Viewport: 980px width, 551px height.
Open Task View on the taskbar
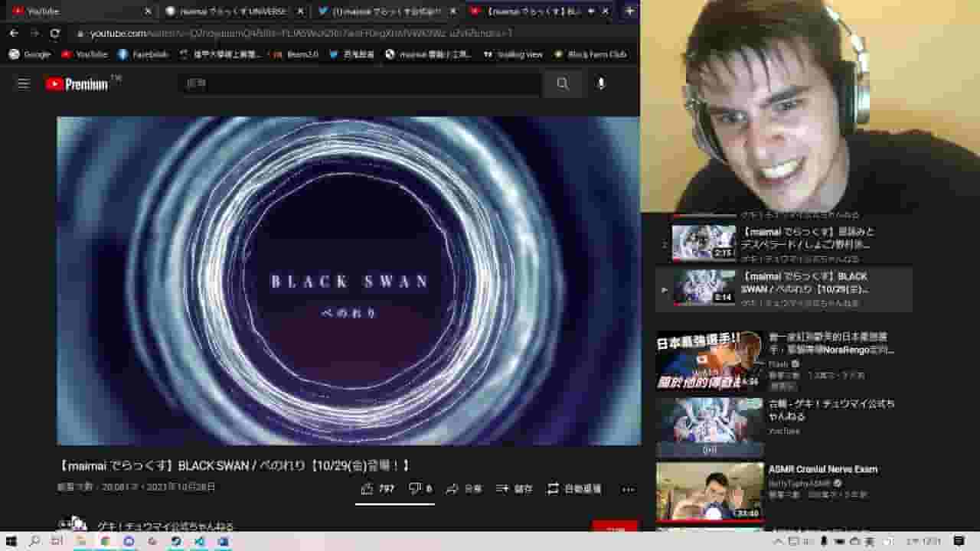[57, 541]
